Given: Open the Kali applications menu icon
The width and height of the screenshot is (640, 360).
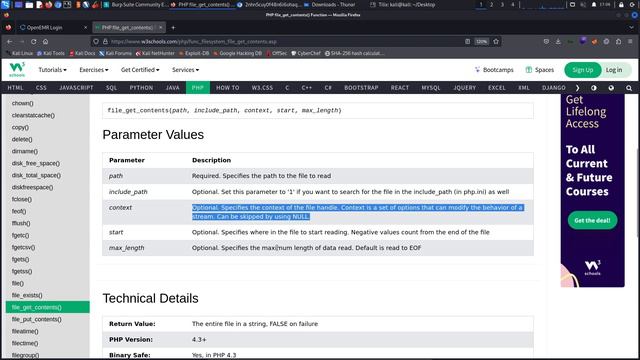Looking at the screenshot, I should click(5, 4).
